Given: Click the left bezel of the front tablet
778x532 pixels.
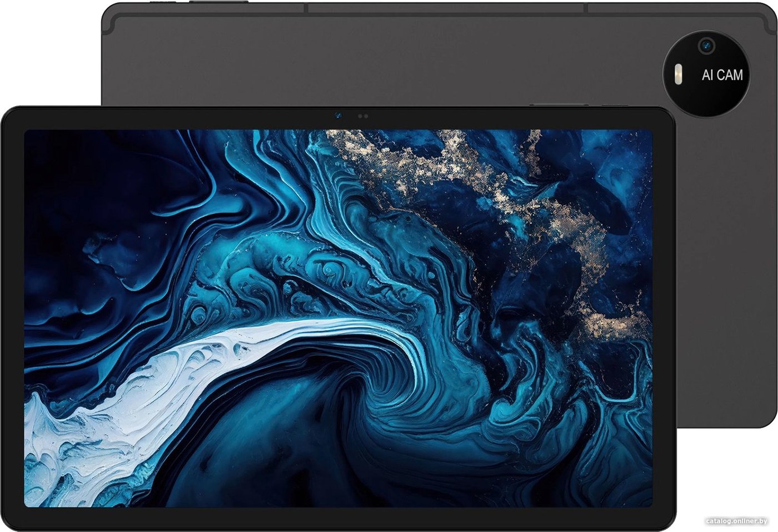Looking at the screenshot, I should click(x=12, y=317).
